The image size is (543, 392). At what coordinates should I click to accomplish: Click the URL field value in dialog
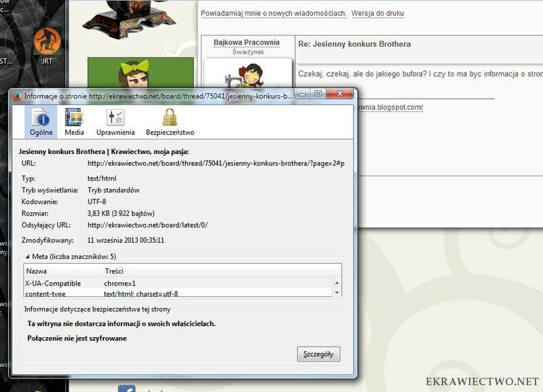pyautogui.click(x=216, y=163)
